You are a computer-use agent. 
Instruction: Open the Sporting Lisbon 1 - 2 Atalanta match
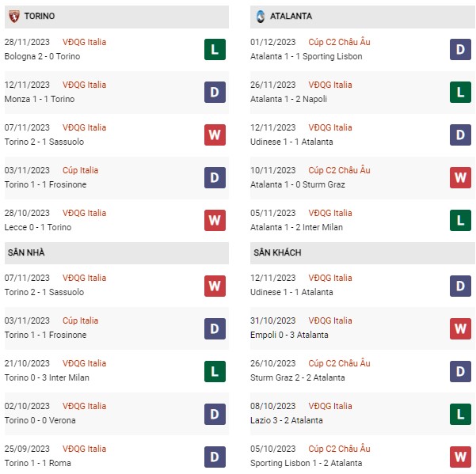pos(306,463)
